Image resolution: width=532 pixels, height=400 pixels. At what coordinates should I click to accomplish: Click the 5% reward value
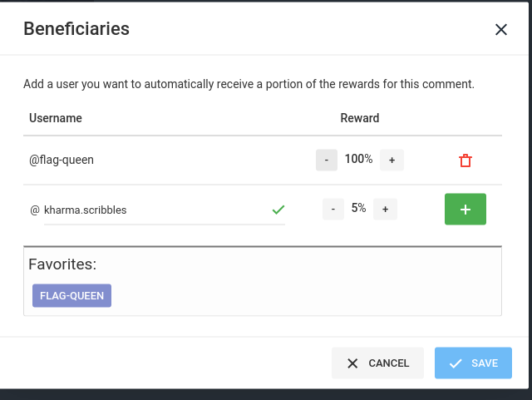click(359, 209)
